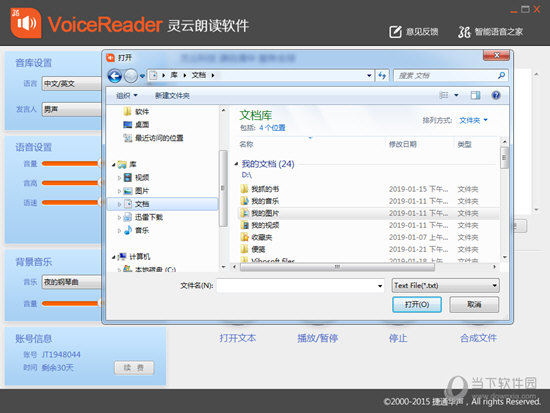The width and height of the screenshot is (550, 413).
Task: Select the 收藏夹 folder
Action: (256, 237)
